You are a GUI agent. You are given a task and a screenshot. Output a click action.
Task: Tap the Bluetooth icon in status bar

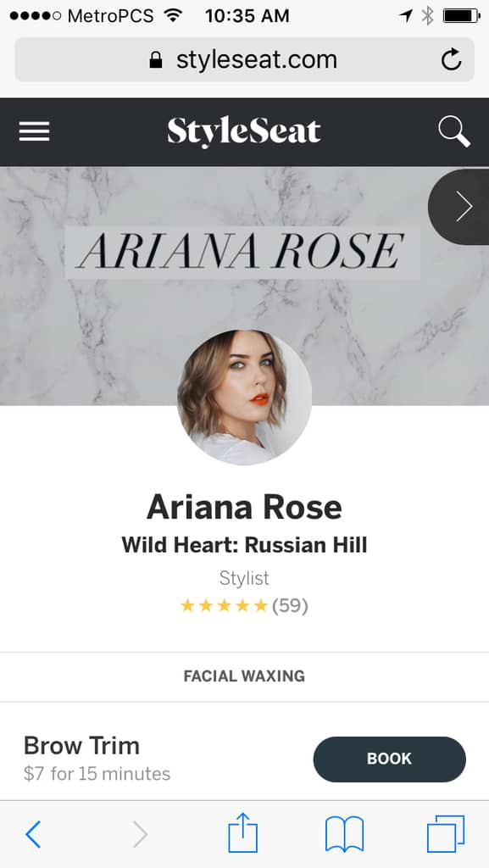(428, 15)
